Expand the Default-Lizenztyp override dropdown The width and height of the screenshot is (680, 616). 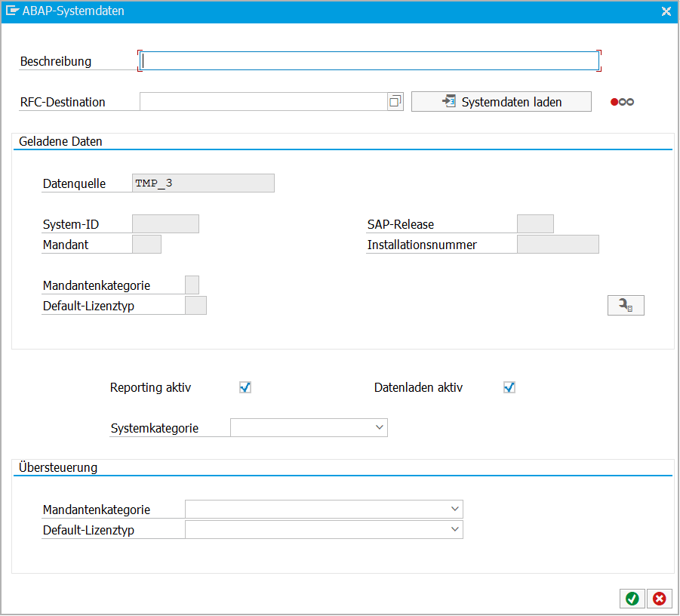pos(455,529)
